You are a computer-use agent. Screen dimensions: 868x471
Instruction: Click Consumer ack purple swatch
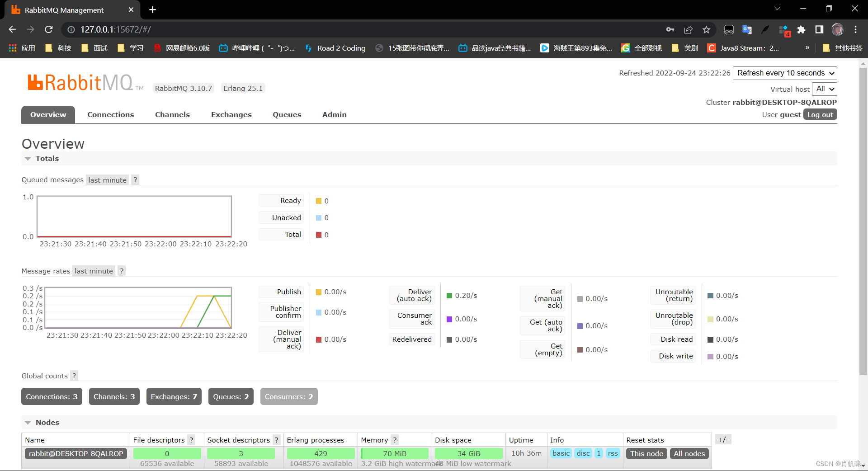(449, 319)
